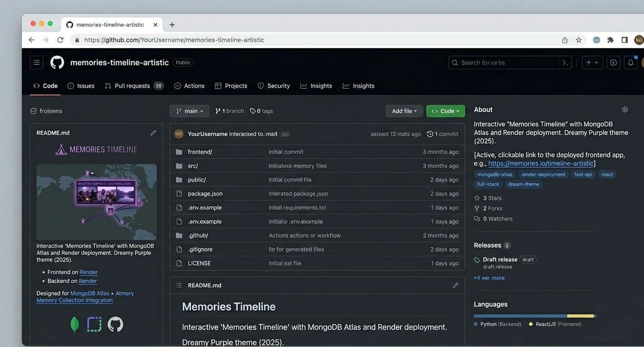Open the Projects tab
644x347 pixels.
(231, 86)
